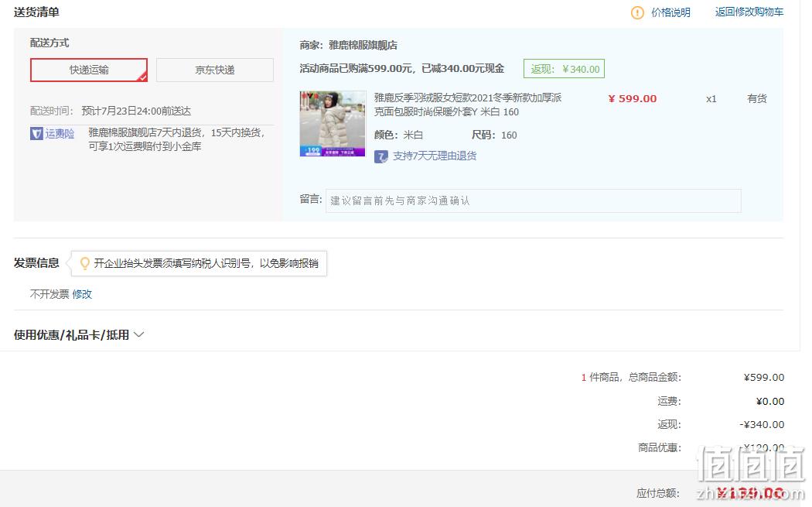The width and height of the screenshot is (812, 507).
Task: Click the 总商品金额 ¥599.00 summary value
Action: (764, 378)
